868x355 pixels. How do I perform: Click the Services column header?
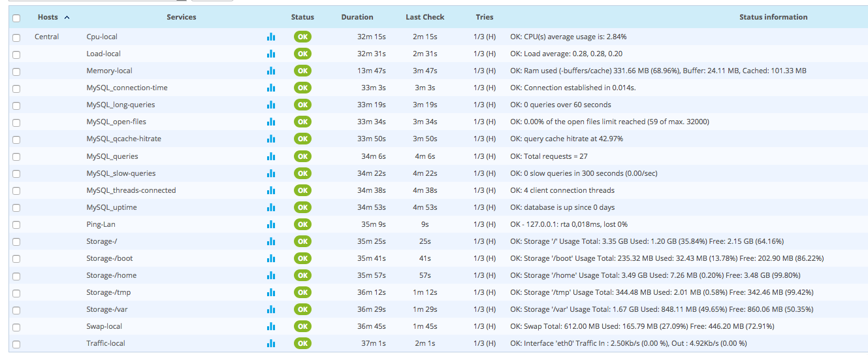click(181, 17)
